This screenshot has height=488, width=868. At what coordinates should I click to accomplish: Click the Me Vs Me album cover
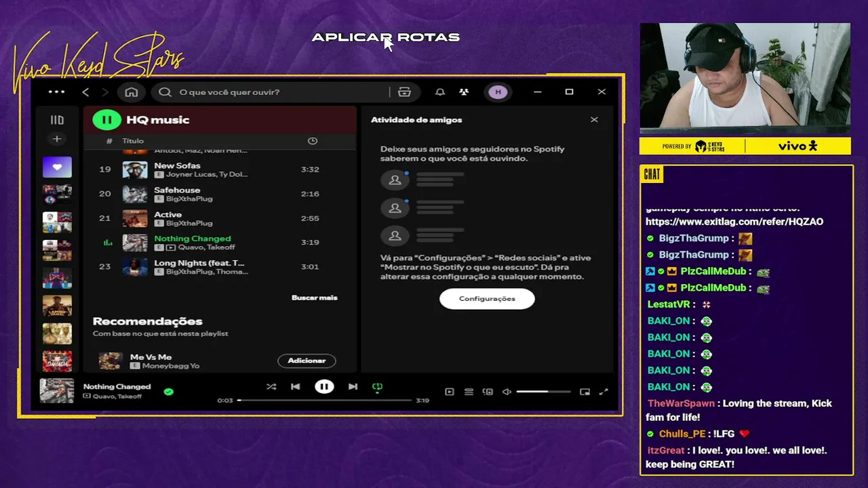[111, 361]
